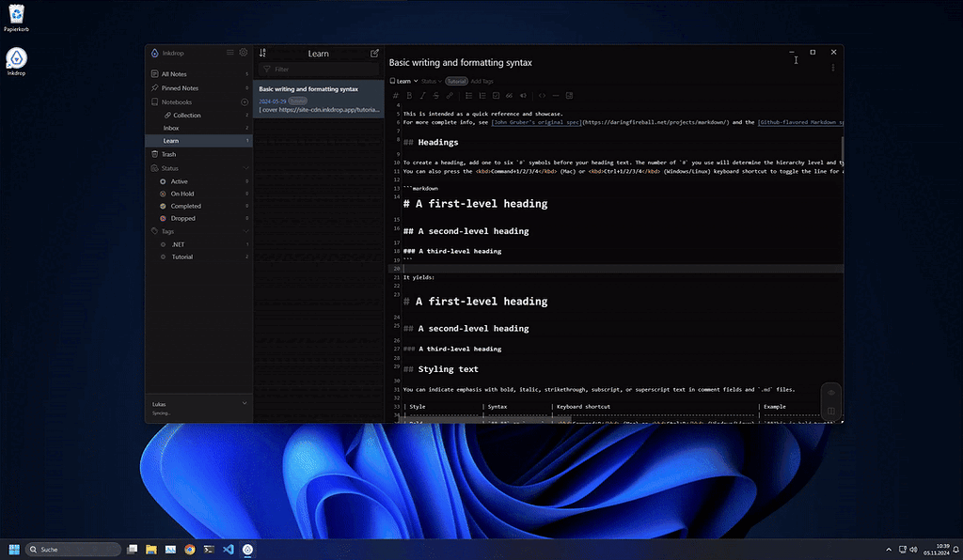Select All Notes in the sidebar
The width and height of the screenshot is (963, 560).
[x=172, y=73]
